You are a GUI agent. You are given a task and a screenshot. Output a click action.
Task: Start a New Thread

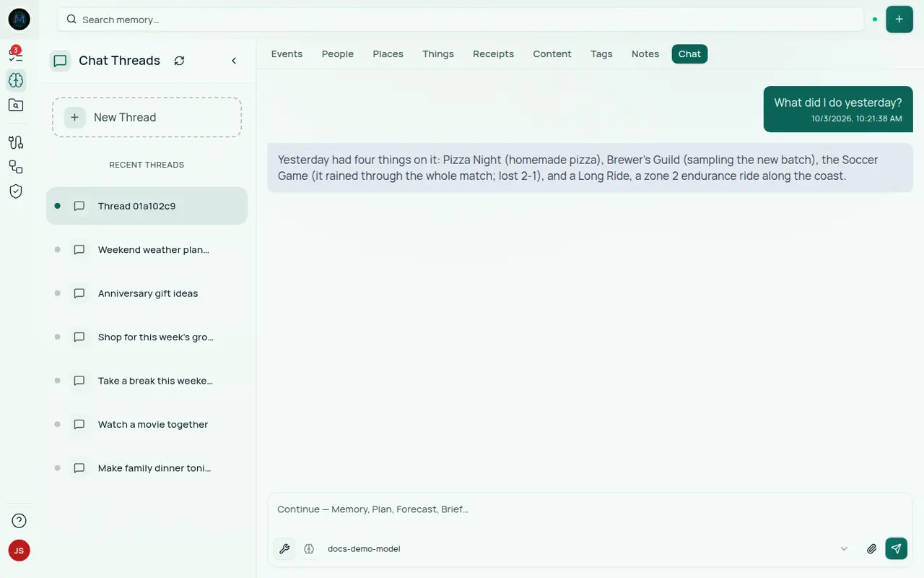147,117
